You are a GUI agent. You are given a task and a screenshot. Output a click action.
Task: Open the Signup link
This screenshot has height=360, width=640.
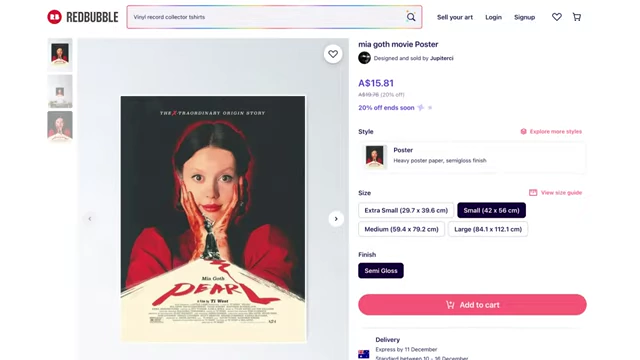pyautogui.click(x=524, y=17)
